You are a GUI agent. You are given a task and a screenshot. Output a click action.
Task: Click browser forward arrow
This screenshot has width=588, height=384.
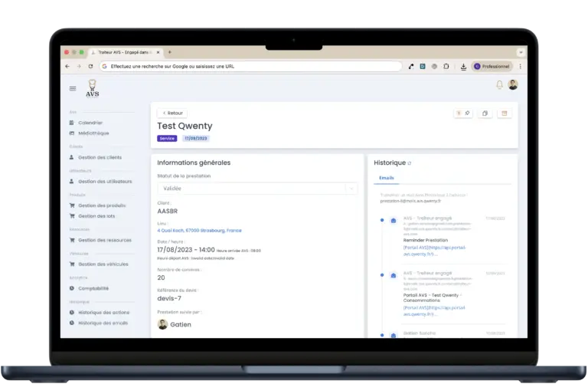[79, 67]
